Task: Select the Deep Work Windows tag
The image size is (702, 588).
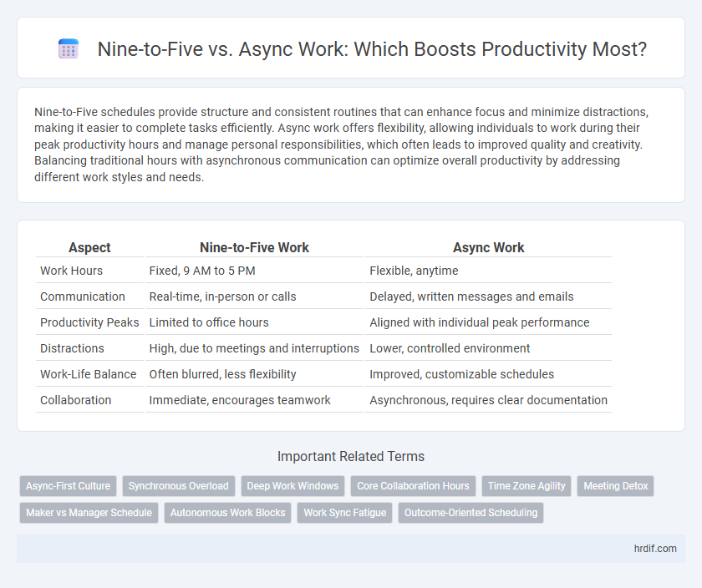Action: pyautogui.click(x=292, y=486)
